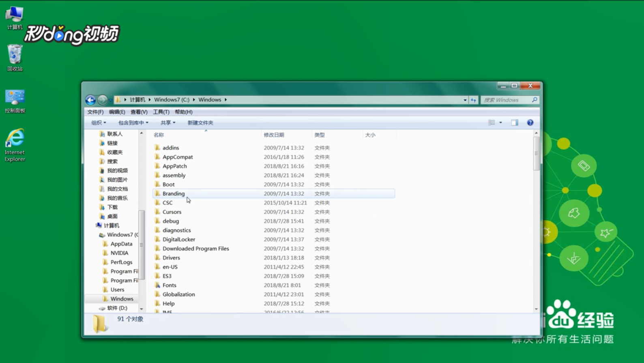Select the Drivers folder icon
644x363 pixels.
pyautogui.click(x=157, y=258)
